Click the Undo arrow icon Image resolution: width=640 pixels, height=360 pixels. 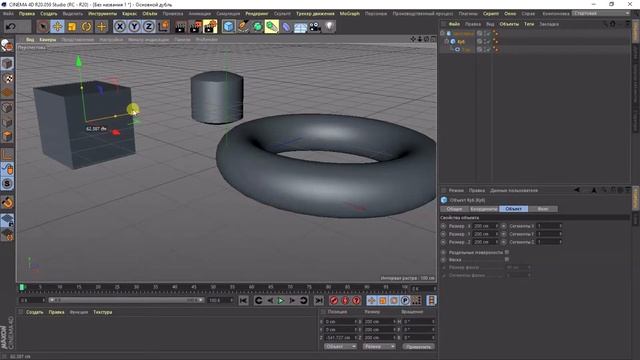point(11,27)
